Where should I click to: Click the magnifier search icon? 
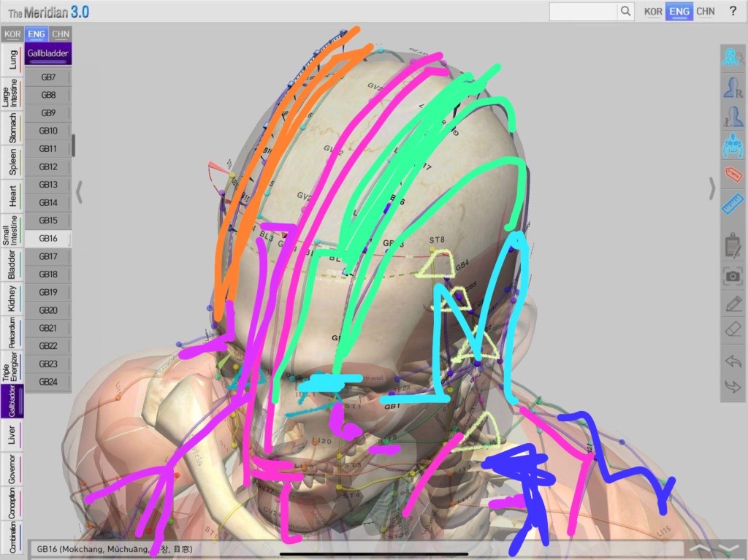click(x=625, y=11)
